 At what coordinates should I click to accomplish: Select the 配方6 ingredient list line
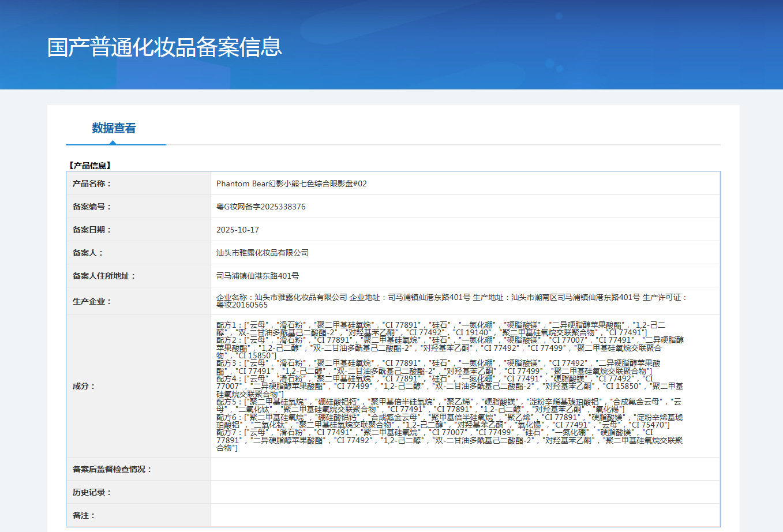449,421
